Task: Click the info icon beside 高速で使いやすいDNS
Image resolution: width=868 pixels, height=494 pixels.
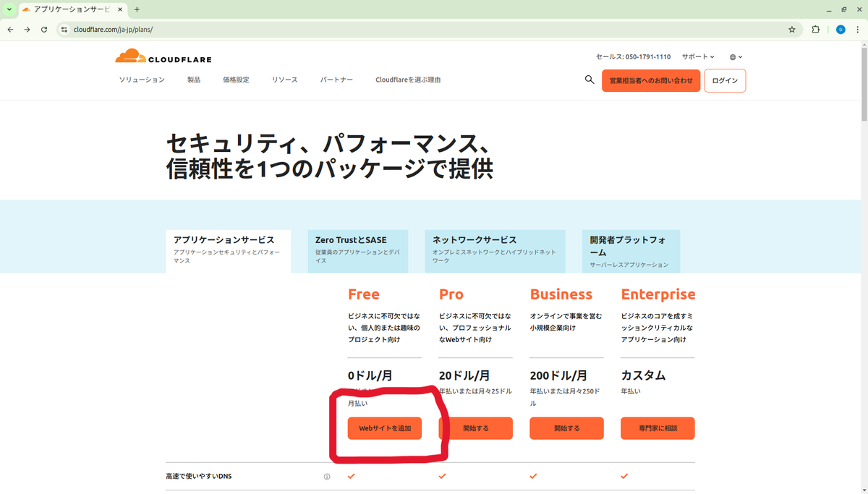Action: point(327,477)
